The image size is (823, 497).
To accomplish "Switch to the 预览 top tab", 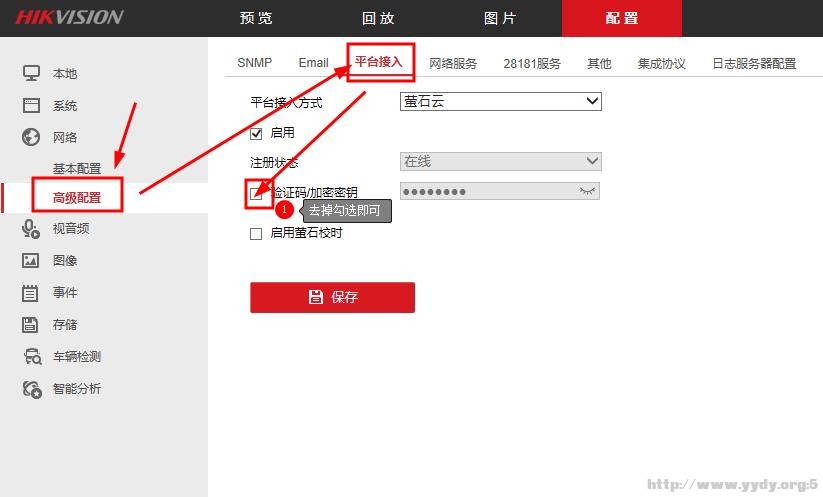I will click(256, 18).
